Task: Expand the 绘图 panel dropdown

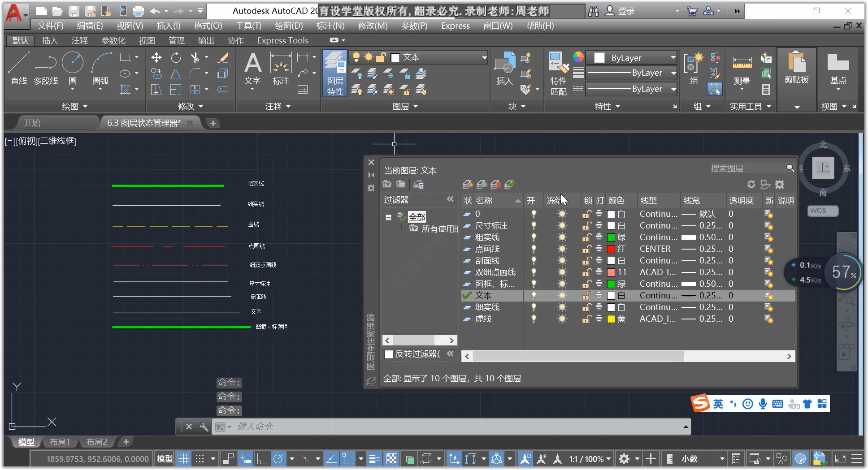Action: [75, 106]
